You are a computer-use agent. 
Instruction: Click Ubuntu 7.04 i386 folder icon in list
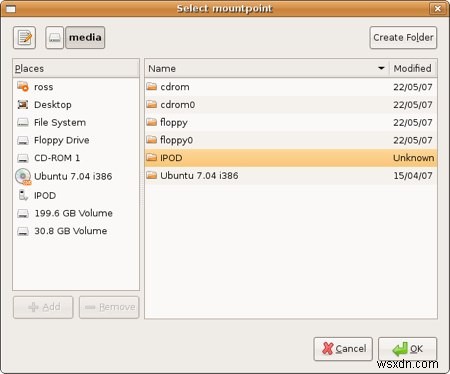point(152,175)
